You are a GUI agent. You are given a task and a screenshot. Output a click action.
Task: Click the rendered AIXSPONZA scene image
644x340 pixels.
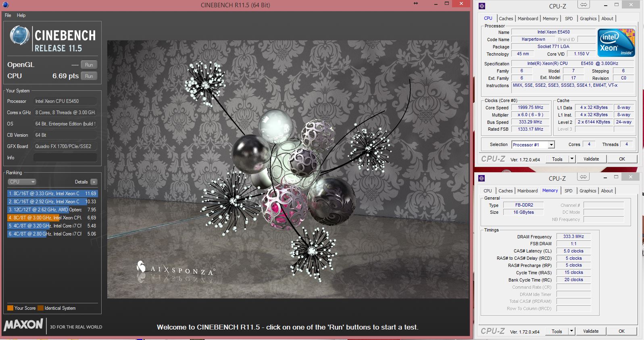point(288,169)
